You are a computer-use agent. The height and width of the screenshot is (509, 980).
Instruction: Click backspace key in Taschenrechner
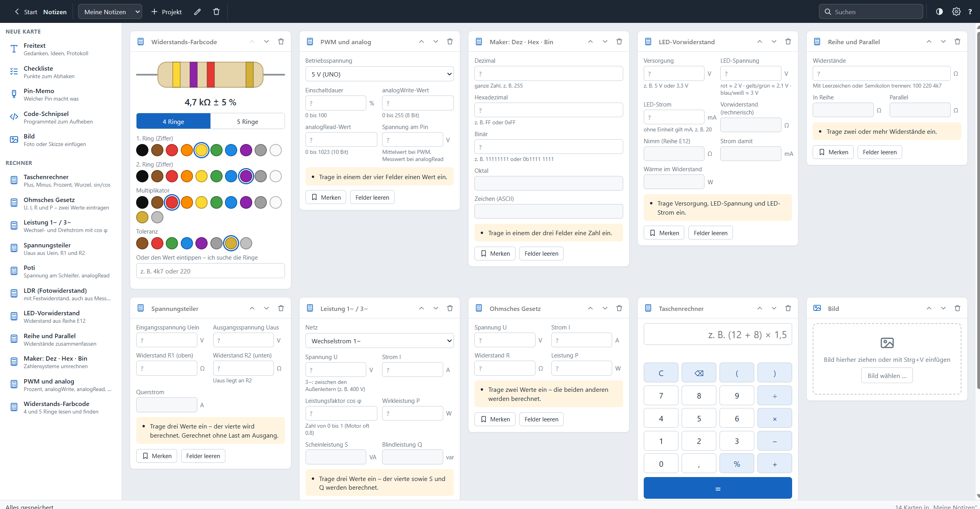[699, 373]
